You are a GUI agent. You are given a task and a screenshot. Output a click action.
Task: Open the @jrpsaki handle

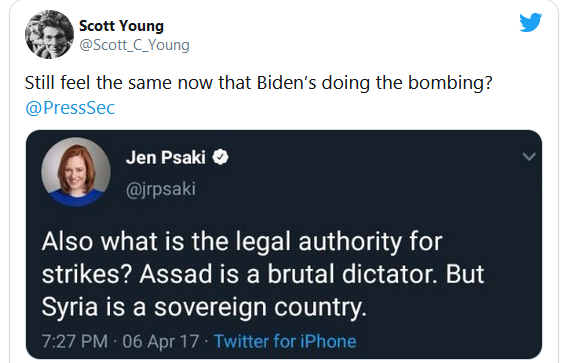click(x=161, y=189)
